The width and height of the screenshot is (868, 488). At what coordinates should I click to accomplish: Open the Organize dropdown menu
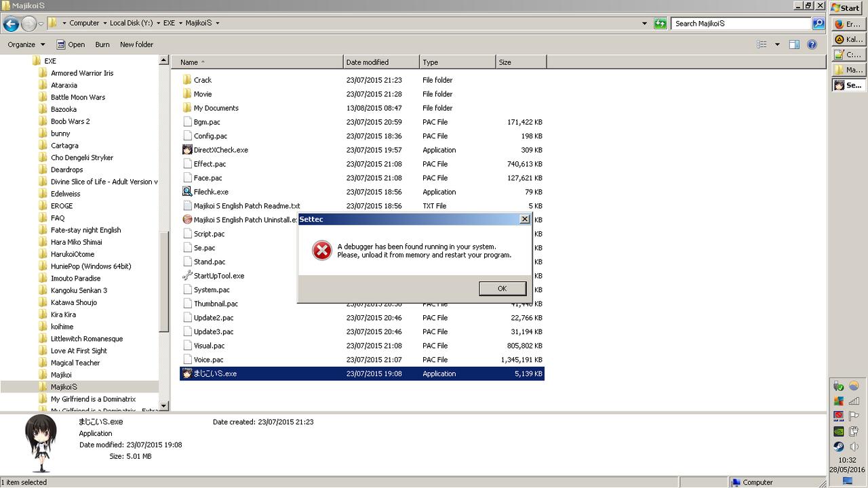[x=26, y=45]
